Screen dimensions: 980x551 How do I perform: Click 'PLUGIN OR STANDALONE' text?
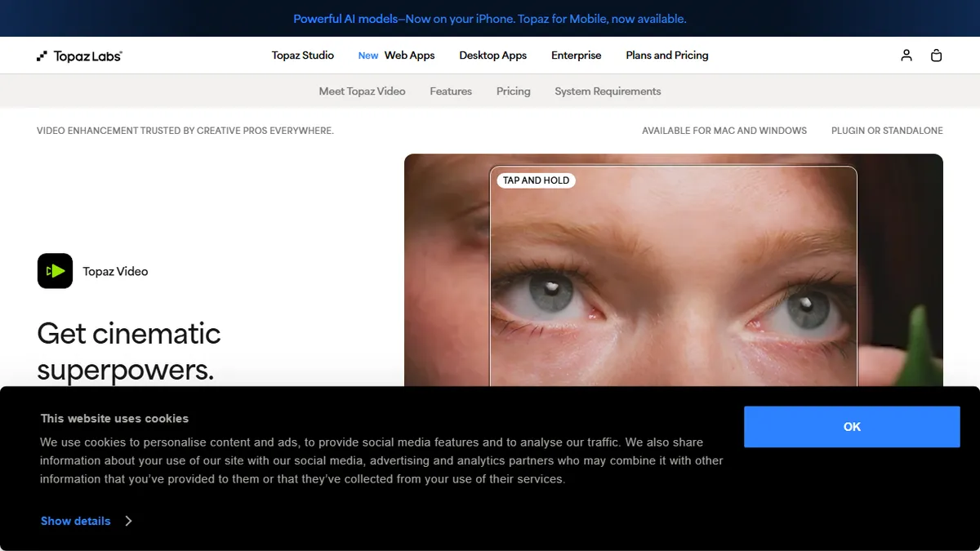click(887, 131)
